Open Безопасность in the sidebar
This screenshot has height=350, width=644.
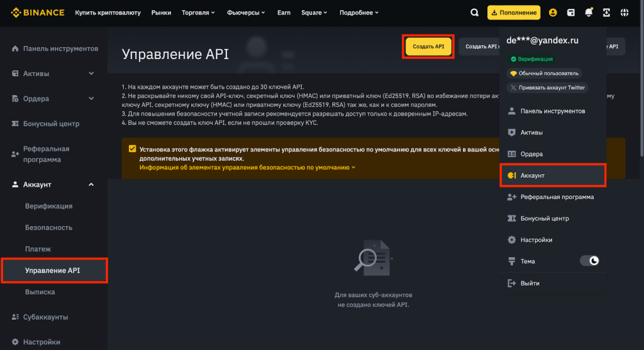click(48, 227)
